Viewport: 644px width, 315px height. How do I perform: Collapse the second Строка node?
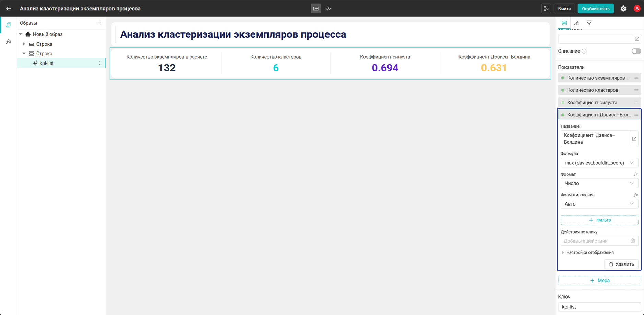click(24, 54)
